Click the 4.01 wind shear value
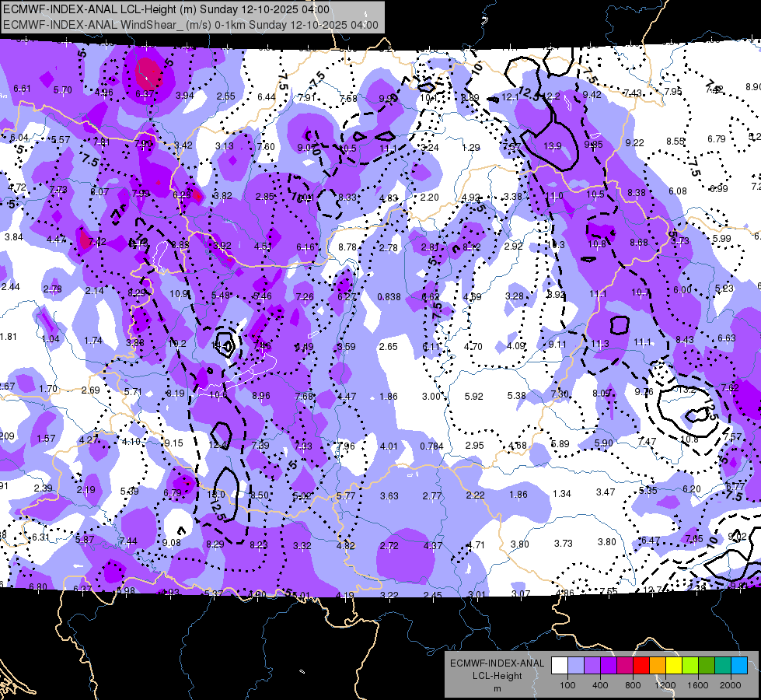The image size is (761, 700). (389, 446)
